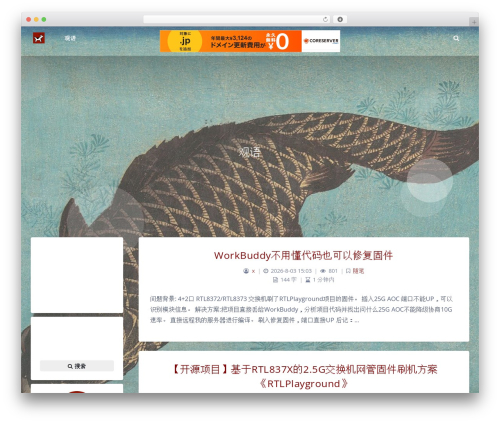Open the 随笔 category link
The height and width of the screenshot is (423, 500).
coord(358,271)
